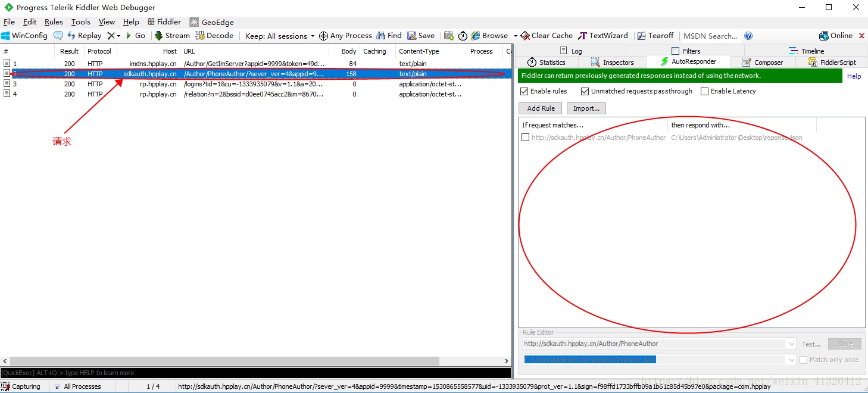Replay the selected sessions
868x393 pixels.
(x=84, y=36)
